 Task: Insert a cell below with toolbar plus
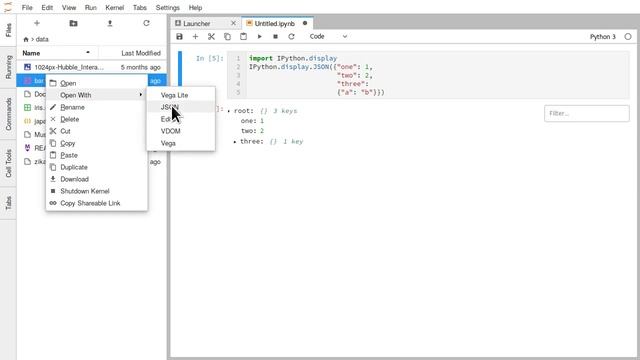click(195, 36)
